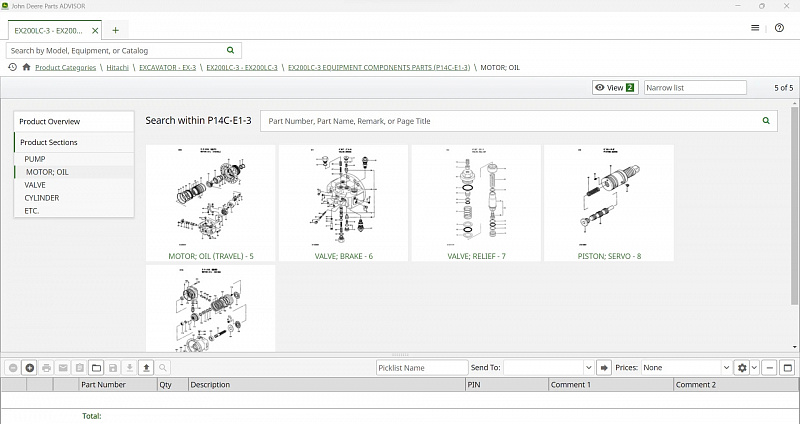Open the help question mark icon
This screenshot has width=800, height=424.
(x=779, y=28)
